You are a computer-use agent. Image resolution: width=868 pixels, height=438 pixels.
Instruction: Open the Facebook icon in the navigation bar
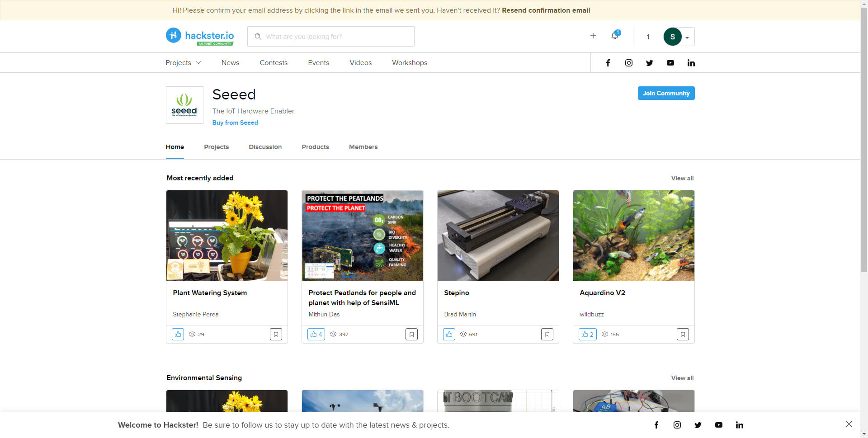[608, 63]
